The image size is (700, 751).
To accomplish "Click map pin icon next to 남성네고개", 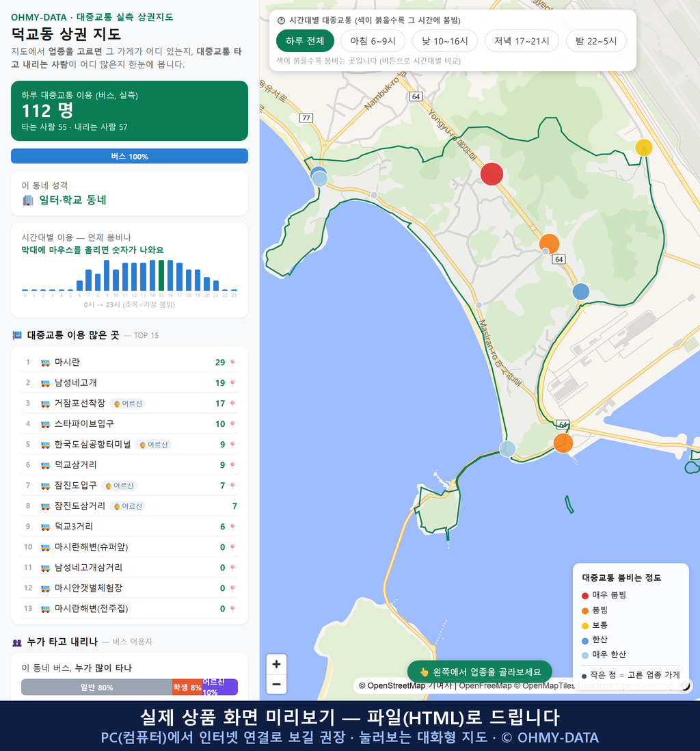I will 232,383.
